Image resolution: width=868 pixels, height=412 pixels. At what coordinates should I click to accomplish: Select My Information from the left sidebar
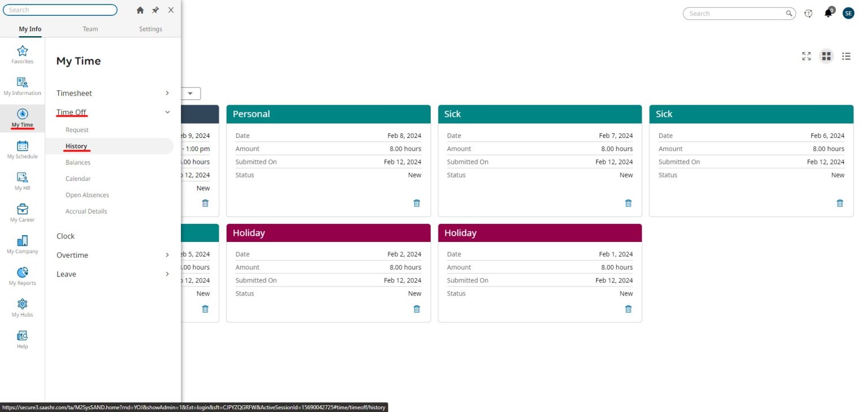click(x=22, y=85)
